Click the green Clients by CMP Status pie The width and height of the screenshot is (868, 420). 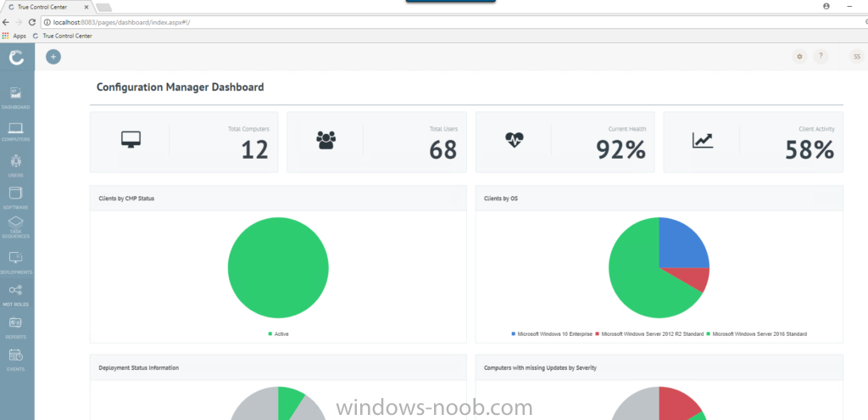pos(278,267)
